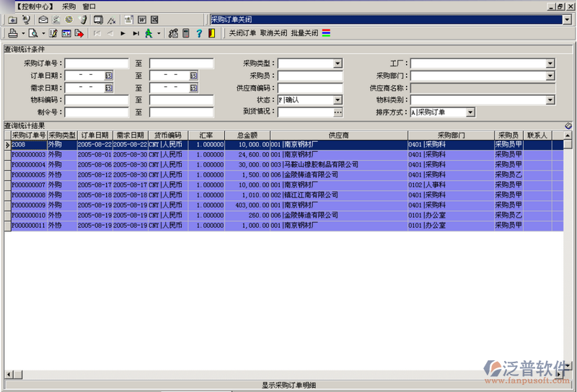577x392 pixels.
Task: Click the calculator icon in the toolbar
Action: [185, 33]
